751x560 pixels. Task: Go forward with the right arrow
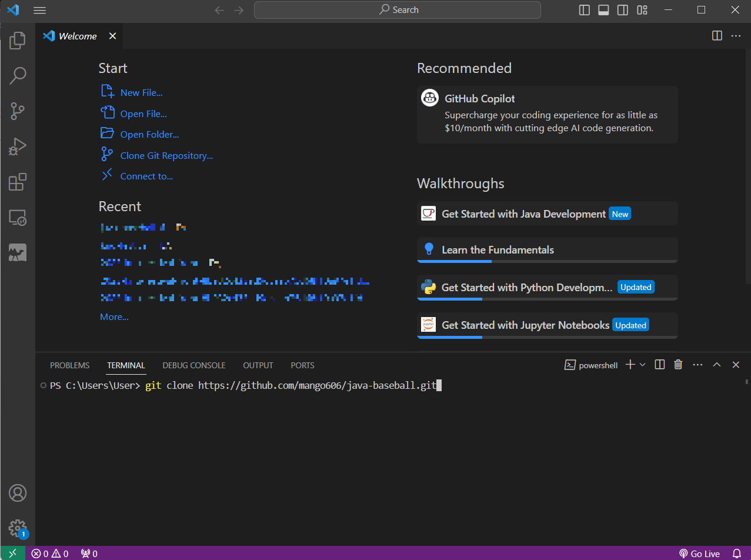pos(238,10)
